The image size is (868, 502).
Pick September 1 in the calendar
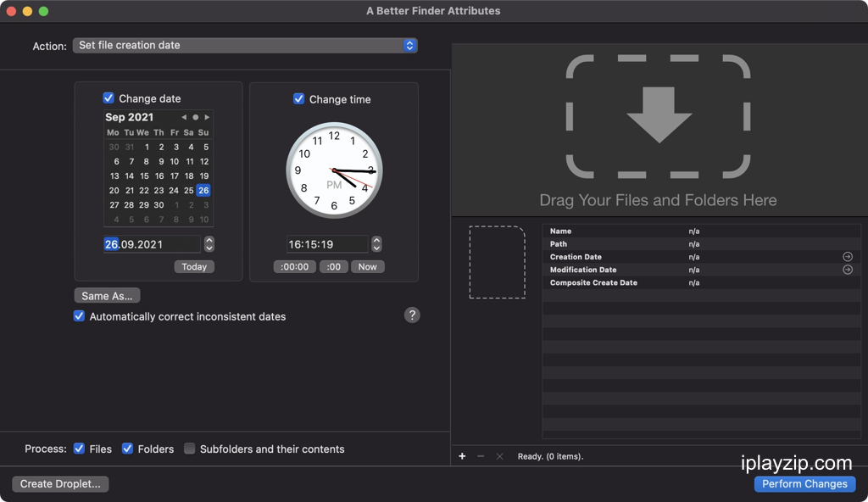click(x=147, y=147)
